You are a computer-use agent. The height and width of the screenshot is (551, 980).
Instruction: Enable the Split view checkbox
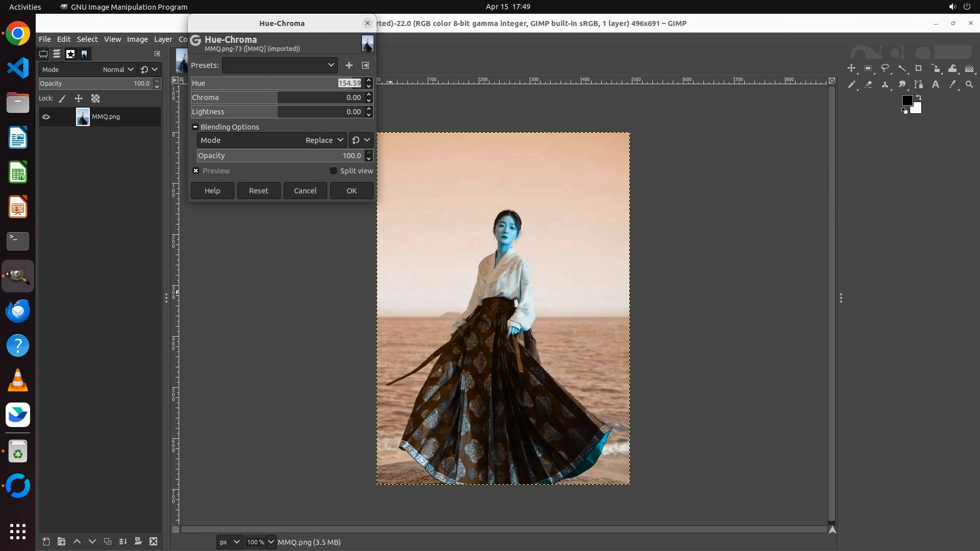(x=334, y=171)
